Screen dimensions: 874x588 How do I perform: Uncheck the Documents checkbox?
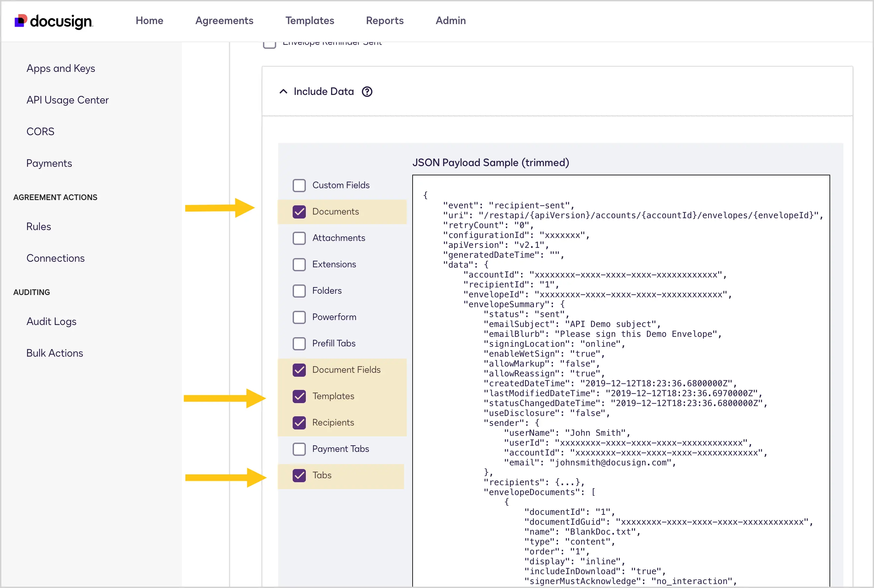[299, 212]
